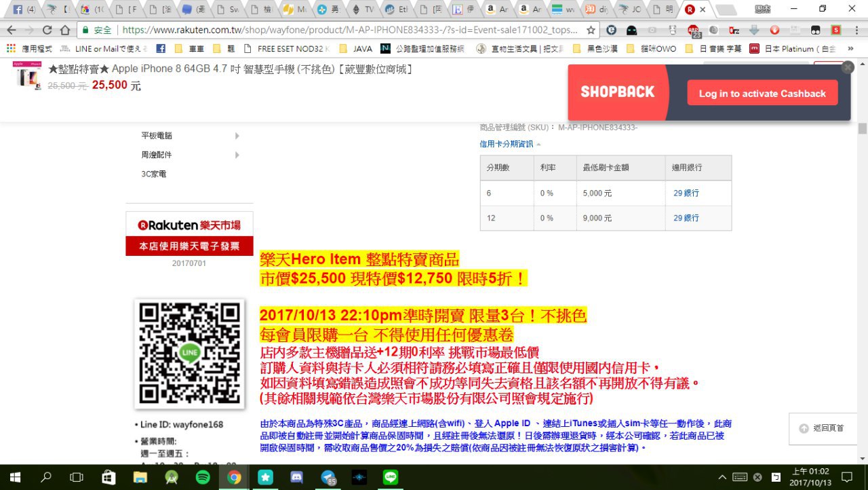
Task: Show more bookmarks with the » chevron
Action: 850,49
